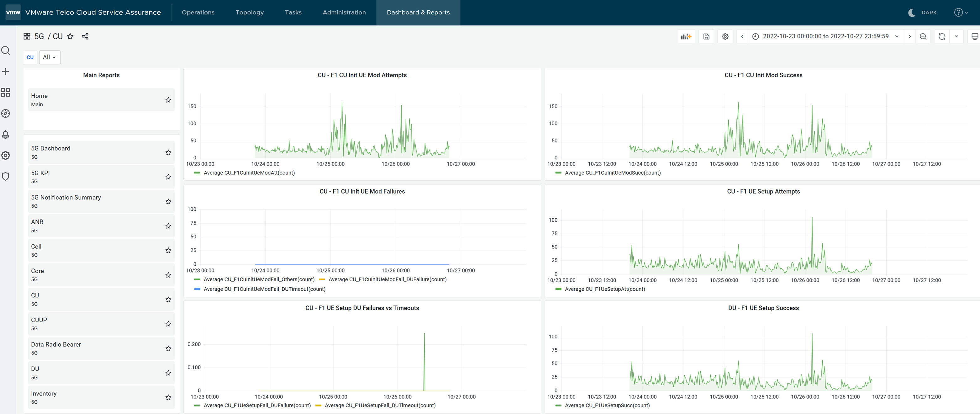This screenshot has width=980, height=414.
Task: Star the CUUP dashboard entry
Action: (x=168, y=324)
